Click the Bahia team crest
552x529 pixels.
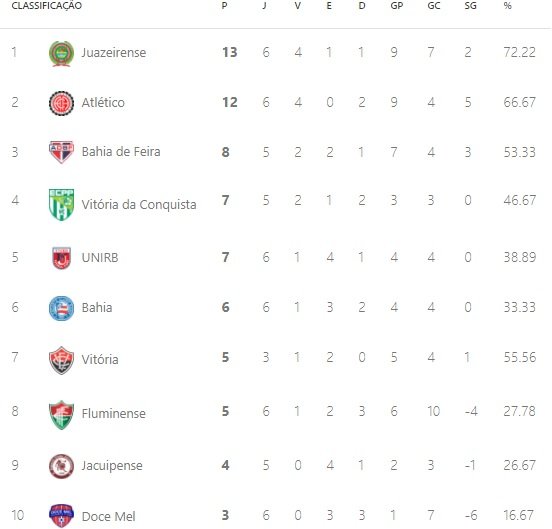point(61,308)
